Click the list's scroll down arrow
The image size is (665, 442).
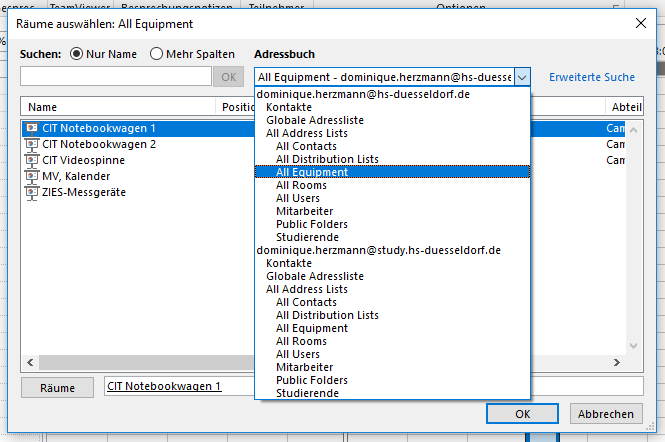[634, 346]
